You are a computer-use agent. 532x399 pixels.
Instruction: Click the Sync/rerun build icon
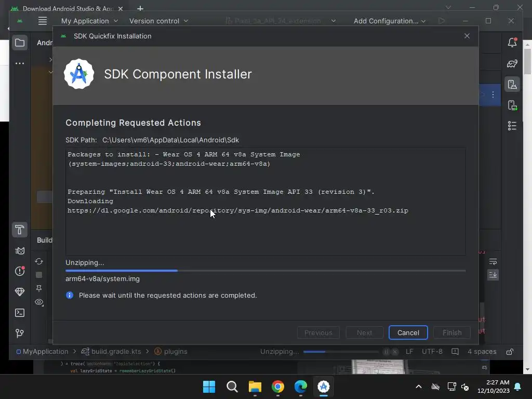click(x=39, y=261)
